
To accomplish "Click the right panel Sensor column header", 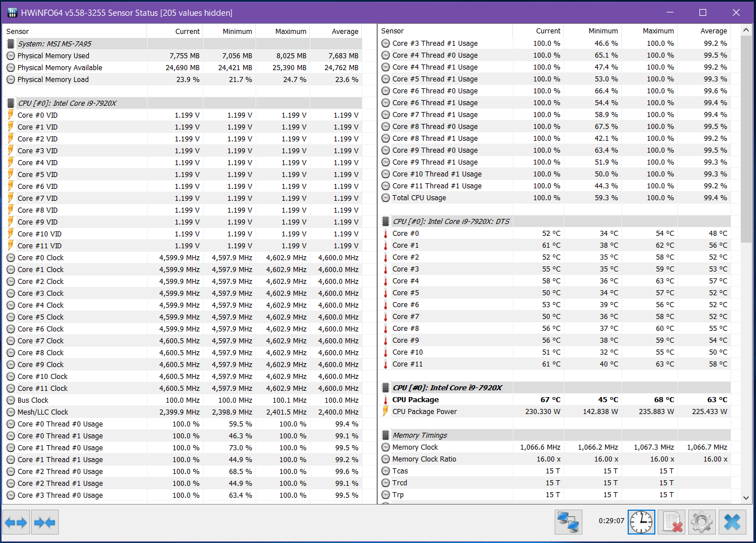I will (x=445, y=31).
